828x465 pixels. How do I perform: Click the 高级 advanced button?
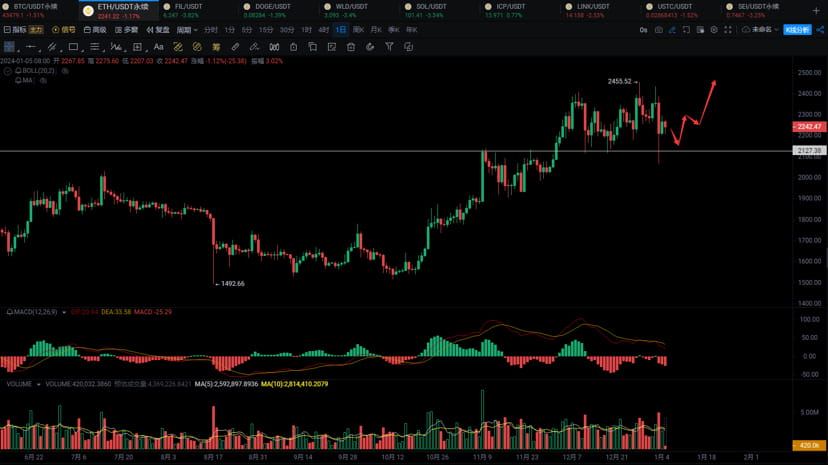pyautogui.click(x=95, y=30)
